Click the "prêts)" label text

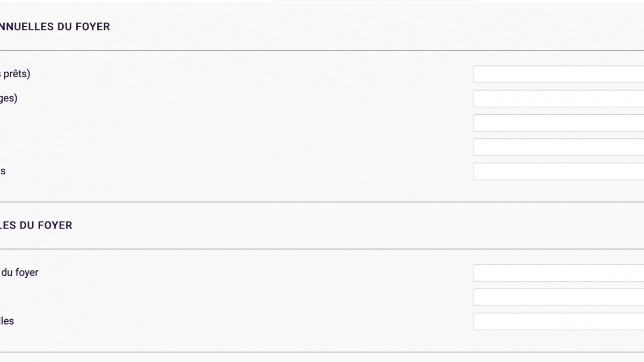pyautogui.click(x=15, y=75)
